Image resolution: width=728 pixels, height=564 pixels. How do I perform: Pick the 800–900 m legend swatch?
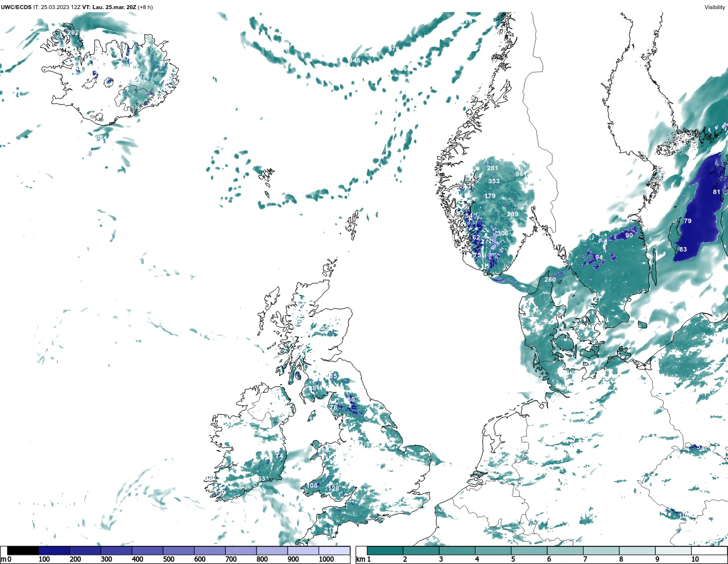(272, 551)
